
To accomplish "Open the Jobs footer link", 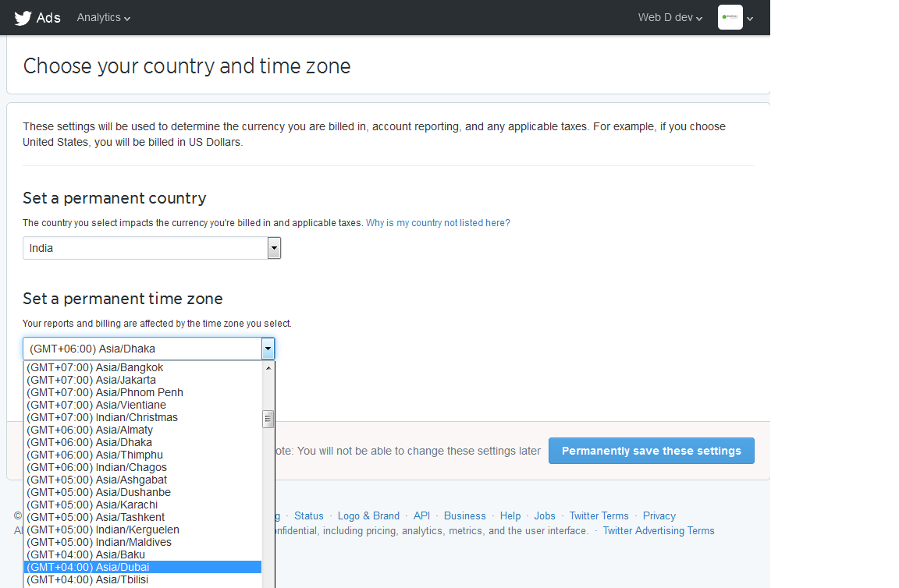I will (545, 515).
